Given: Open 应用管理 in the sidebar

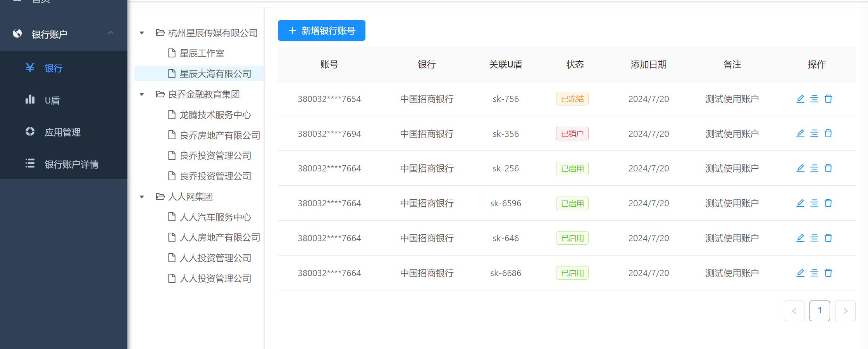Looking at the screenshot, I should [x=62, y=132].
